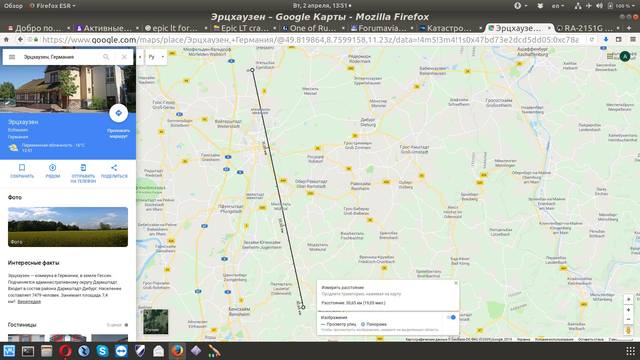Collapse the side panel with the arrow button
The height and width of the screenshot is (360, 640).
pyautogui.click(x=140, y=57)
